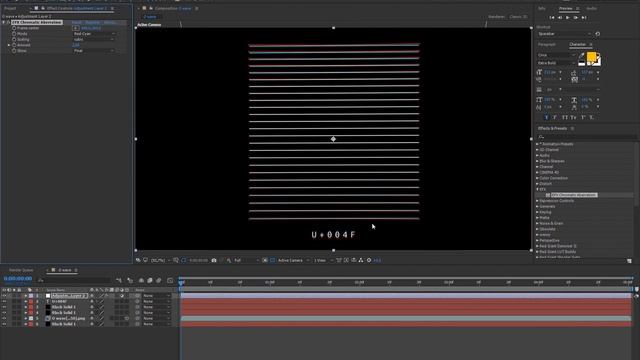Hide layer 3 Black Solid 1 eye toggle
Viewport: 640px width, 360px height.
pos(4,307)
